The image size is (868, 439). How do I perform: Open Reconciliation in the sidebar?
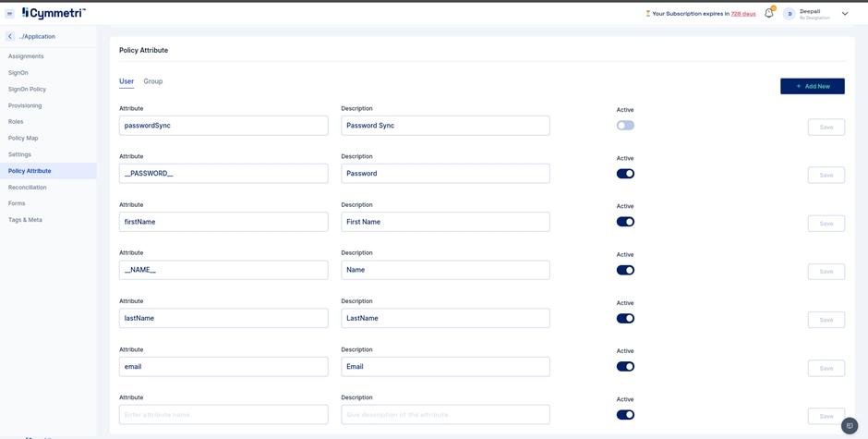[27, 188]
